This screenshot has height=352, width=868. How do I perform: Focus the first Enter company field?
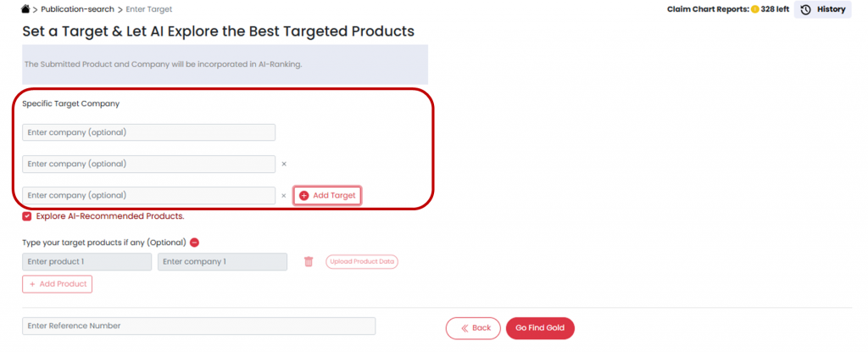(149, 132)
